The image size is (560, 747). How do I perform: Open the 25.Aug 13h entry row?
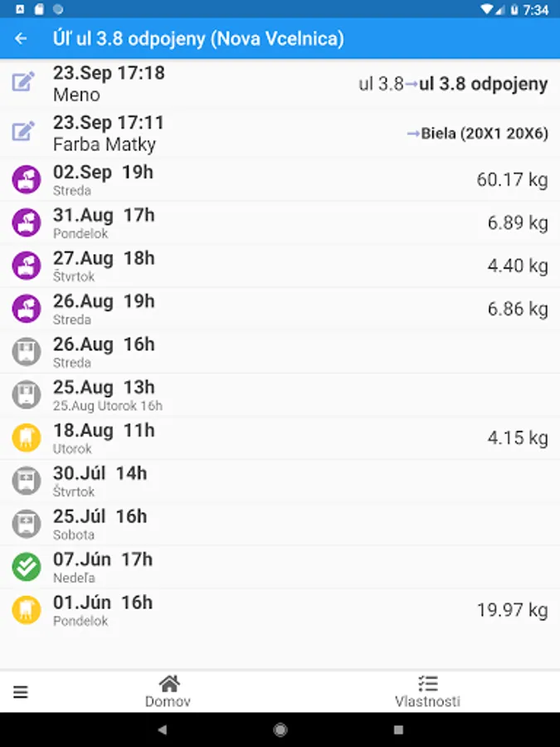[x=280, y=395]
